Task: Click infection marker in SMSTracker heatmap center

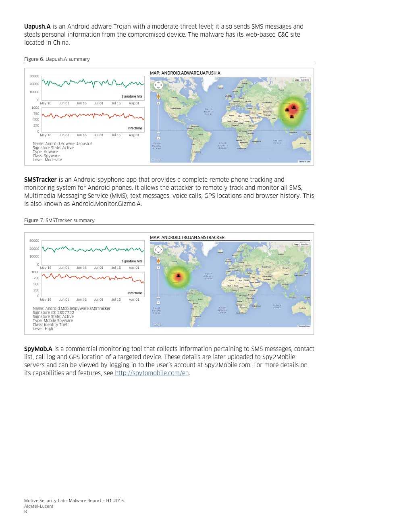Action: pyautogui.click(x=178, y=276)
